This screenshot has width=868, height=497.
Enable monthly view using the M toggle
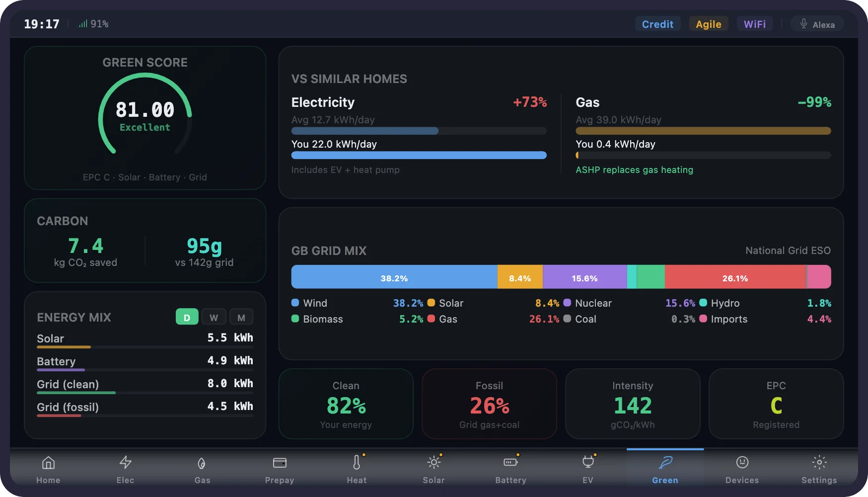click(242, 317)
